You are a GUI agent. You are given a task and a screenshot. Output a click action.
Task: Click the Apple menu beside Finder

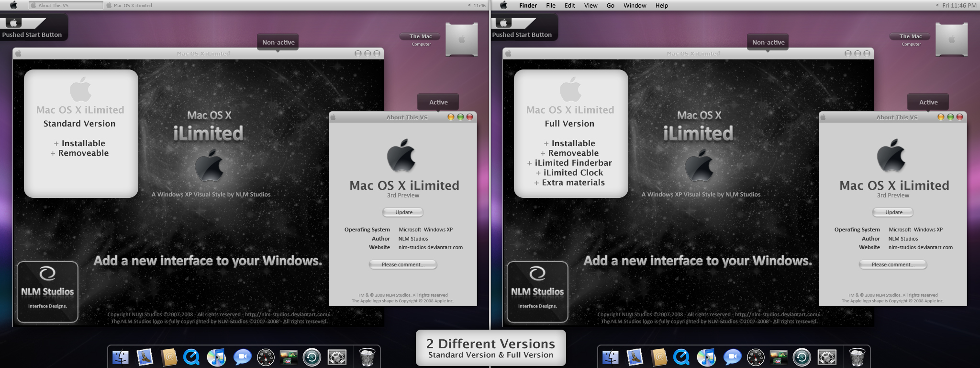click(503, 5)
